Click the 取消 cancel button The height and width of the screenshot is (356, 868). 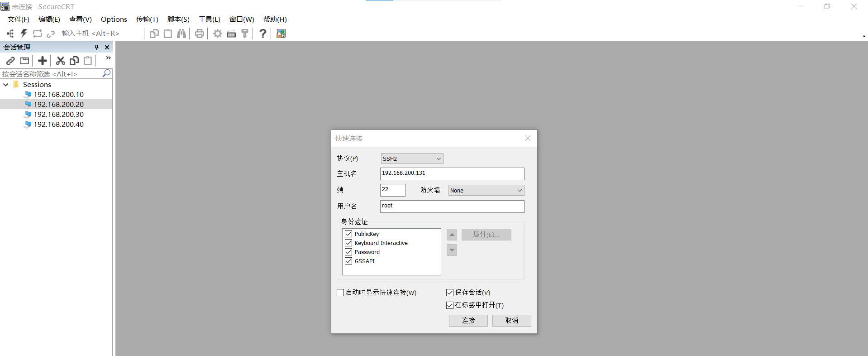pyautogui.click(x=512, y=321)
